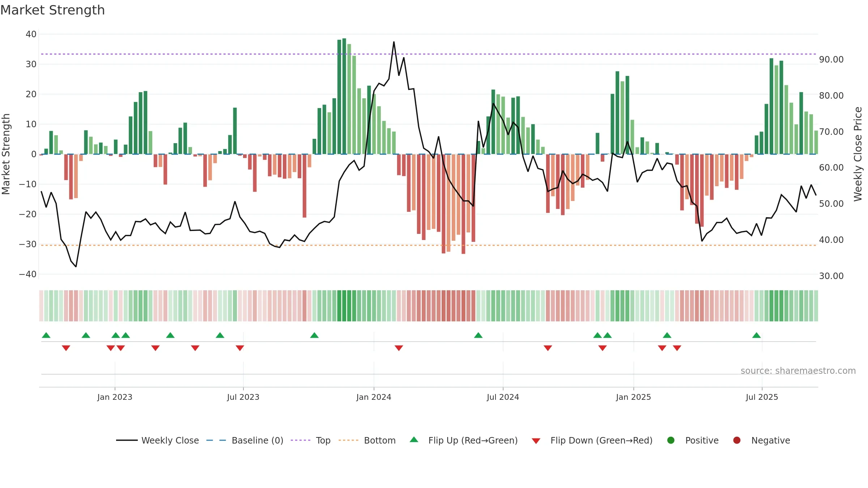The width and height of the screenshot is (868, 488).
Task: Click the Jan 2024 x-axis label
Action: tap(374, 397)
